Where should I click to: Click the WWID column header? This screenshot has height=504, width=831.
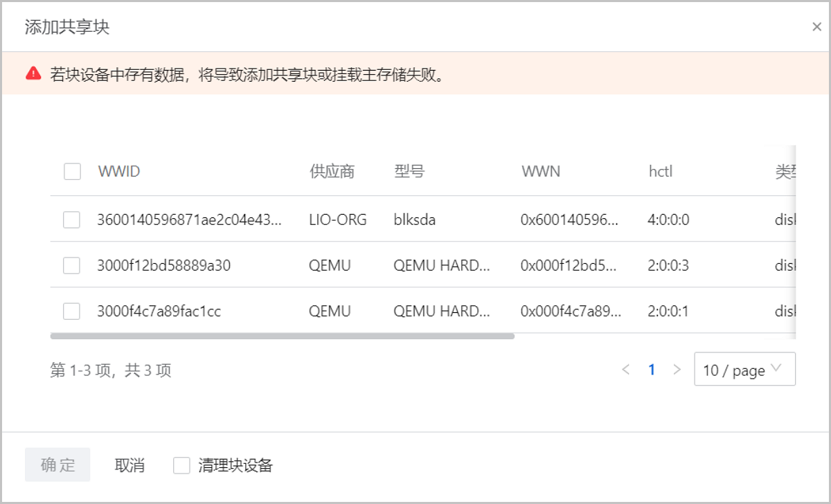point(119,172)
